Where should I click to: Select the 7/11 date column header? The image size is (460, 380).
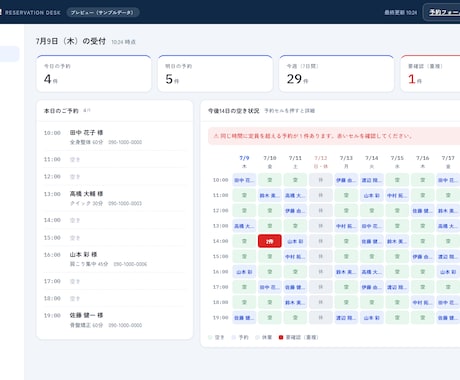coord(295,162)
